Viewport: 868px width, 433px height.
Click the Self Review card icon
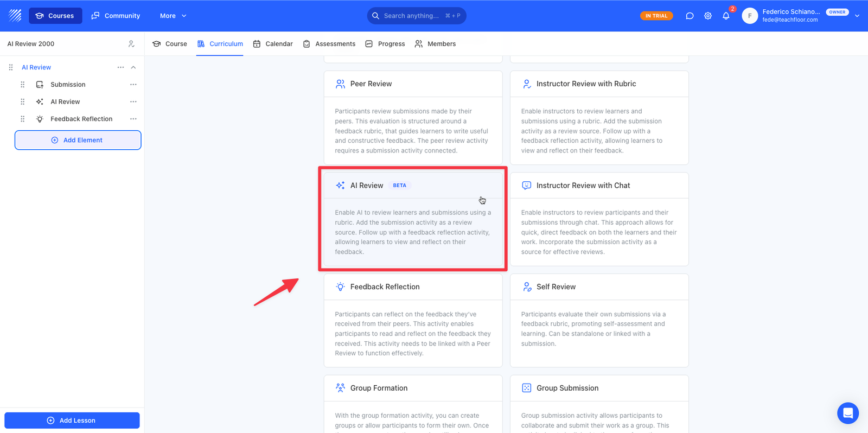[x=527, y=287]
